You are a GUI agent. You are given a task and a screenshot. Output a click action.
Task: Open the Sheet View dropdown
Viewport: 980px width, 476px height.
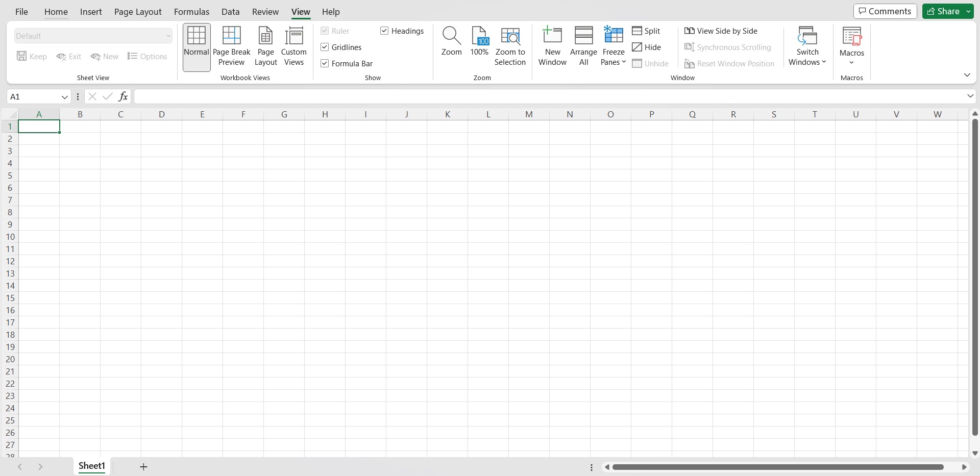click(169, 36)
